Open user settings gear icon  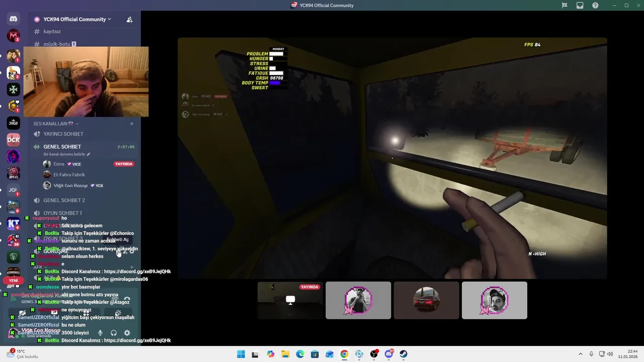click(x=127, y=333)
